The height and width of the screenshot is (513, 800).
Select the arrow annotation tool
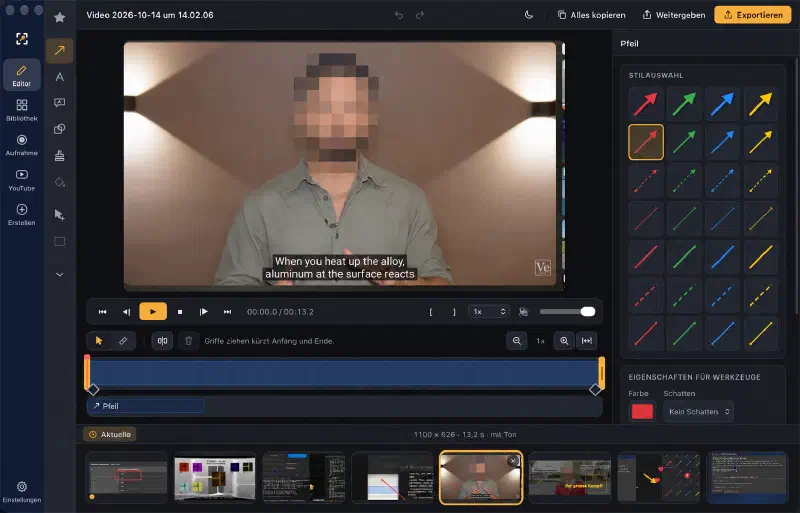coord(60,51)
